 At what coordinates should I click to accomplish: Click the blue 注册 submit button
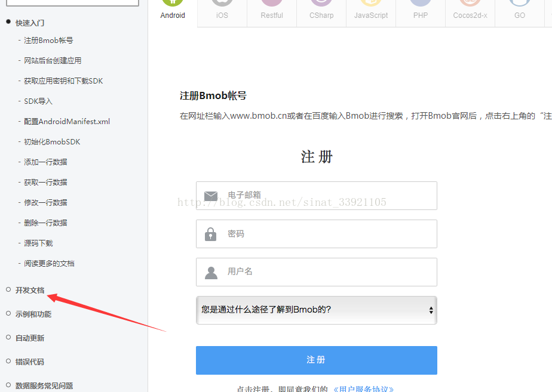[x=317, y=360]
